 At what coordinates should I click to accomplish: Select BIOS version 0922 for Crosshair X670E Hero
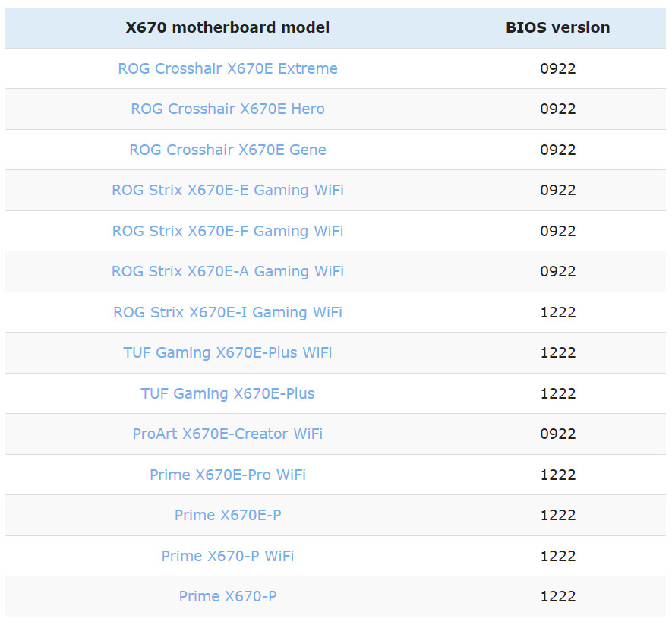pyautogui.click(x=557, y=109)
